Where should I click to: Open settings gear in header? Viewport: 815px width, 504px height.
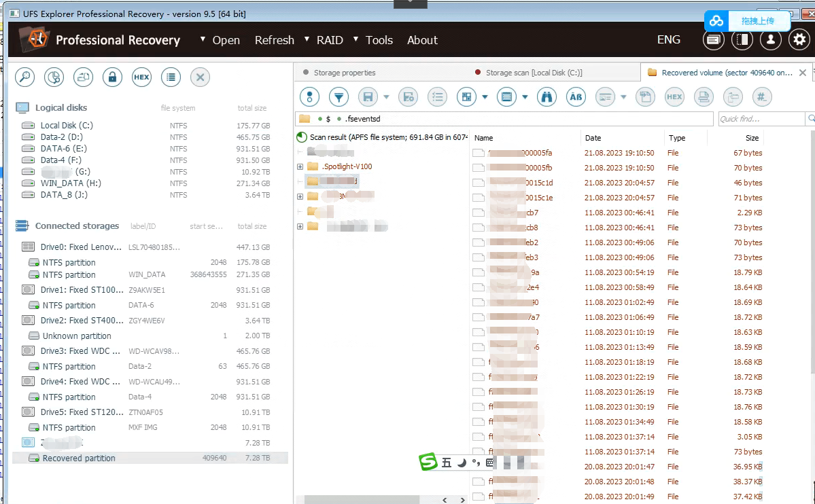(799, 39)
